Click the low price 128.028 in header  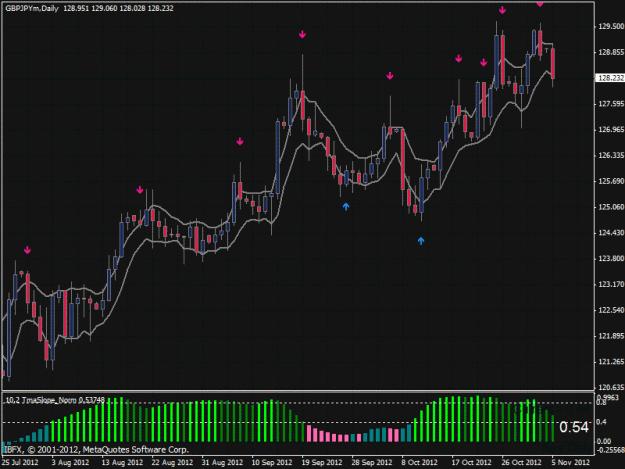coord(132,8)
